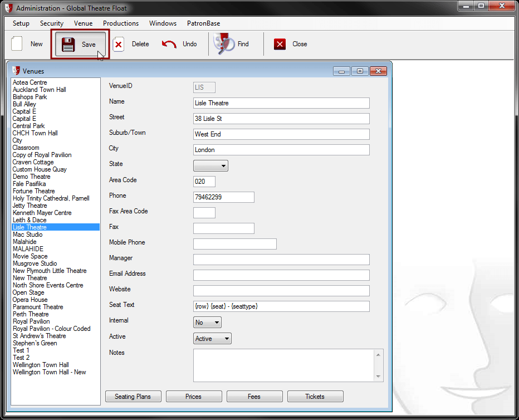Select Wellington Town Hall - New venue
519x420 pixels.
click(x=50, y=372)
